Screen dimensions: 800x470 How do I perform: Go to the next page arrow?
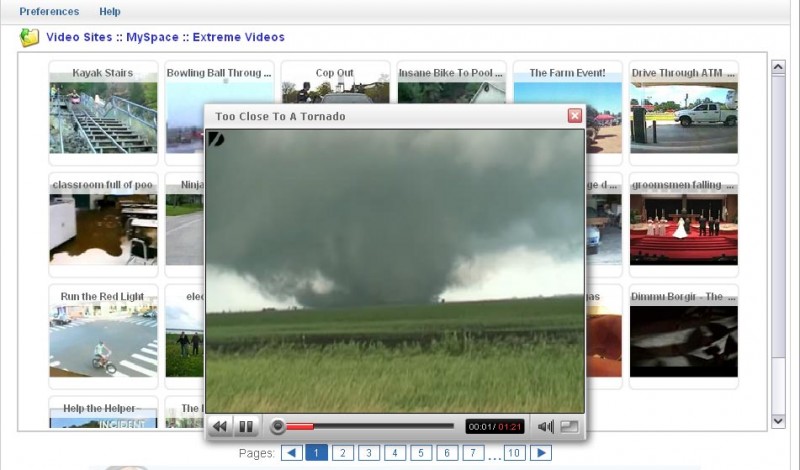pos(541,453)
